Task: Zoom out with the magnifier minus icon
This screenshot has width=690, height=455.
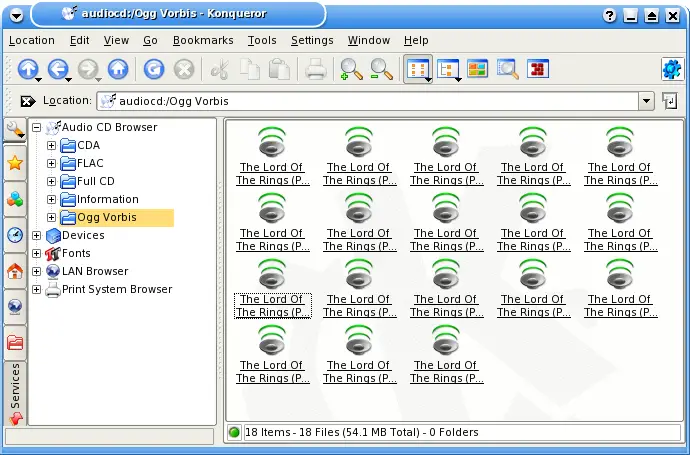Action: click(381, 69)
